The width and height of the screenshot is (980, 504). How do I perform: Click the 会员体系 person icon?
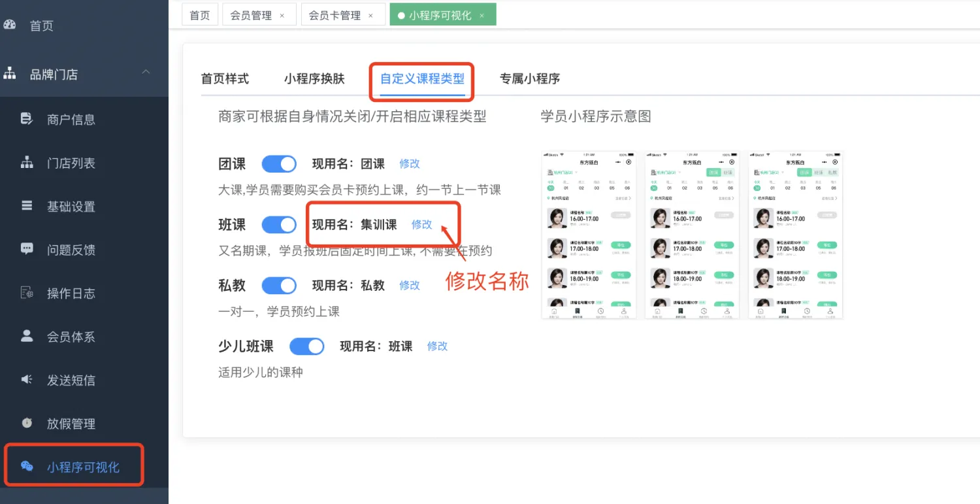27,336
